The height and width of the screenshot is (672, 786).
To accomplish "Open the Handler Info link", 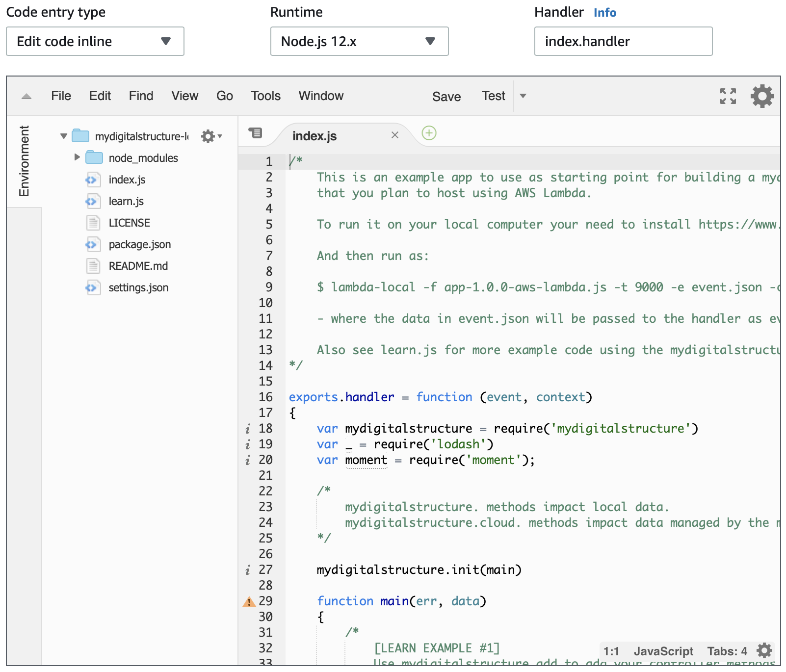I will pos(605,13).
